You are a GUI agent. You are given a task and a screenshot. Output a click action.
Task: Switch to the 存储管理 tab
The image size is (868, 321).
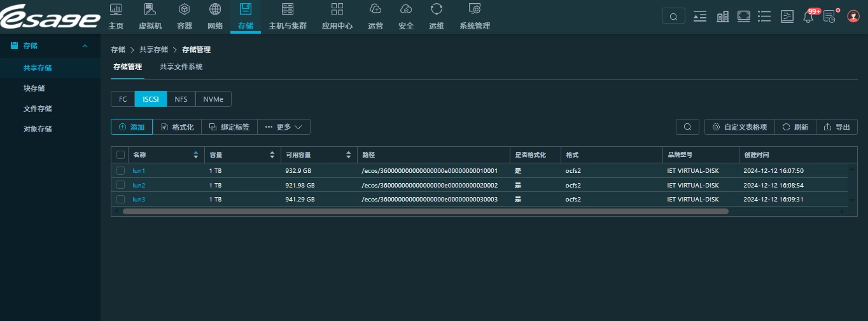click(127, 67)
